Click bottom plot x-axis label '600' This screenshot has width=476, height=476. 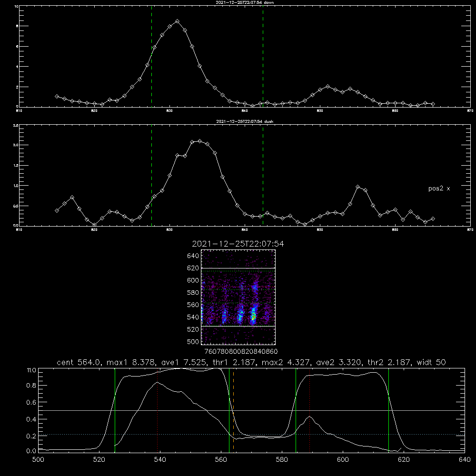343,460
